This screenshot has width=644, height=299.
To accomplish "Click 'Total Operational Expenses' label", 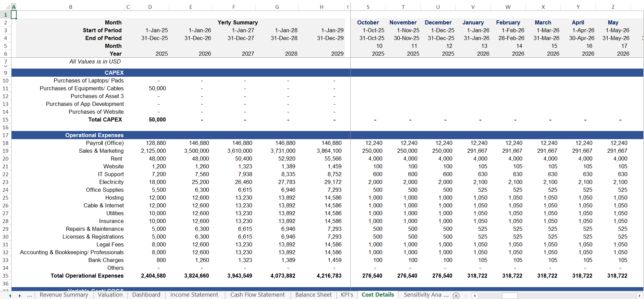I will (x=87, y=276).
